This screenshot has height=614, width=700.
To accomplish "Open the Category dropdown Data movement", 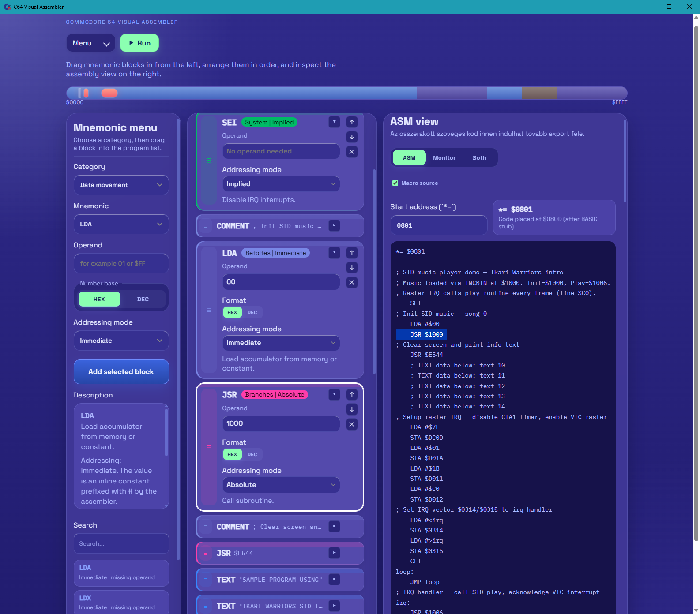I will (x=121, y=185).
